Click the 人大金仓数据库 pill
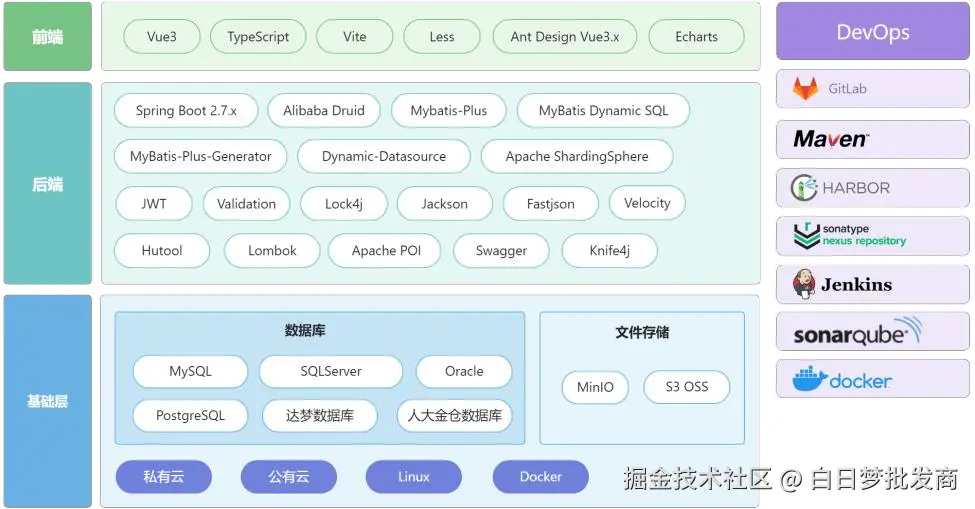 tap(455, 415)
